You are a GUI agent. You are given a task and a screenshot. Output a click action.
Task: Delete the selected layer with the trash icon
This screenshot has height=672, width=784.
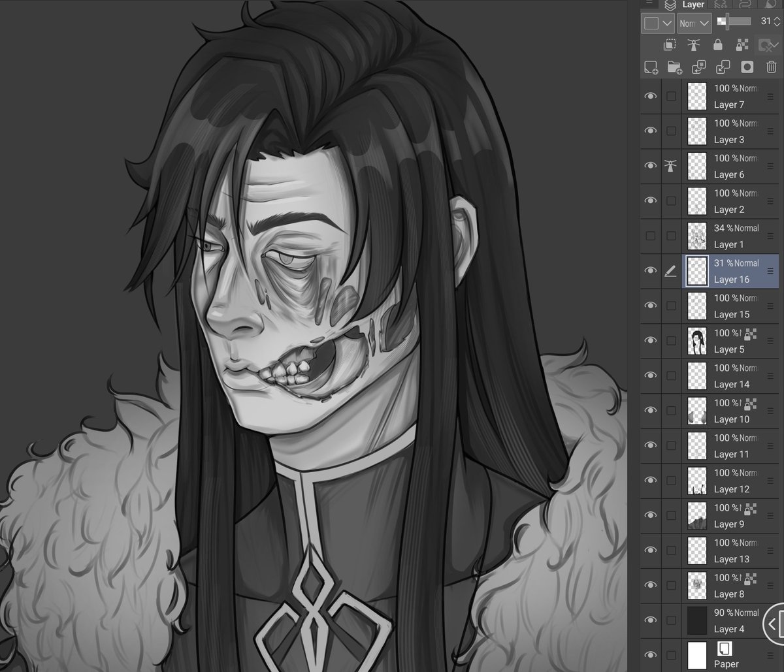pyautogui.click(x=771, y=67)
